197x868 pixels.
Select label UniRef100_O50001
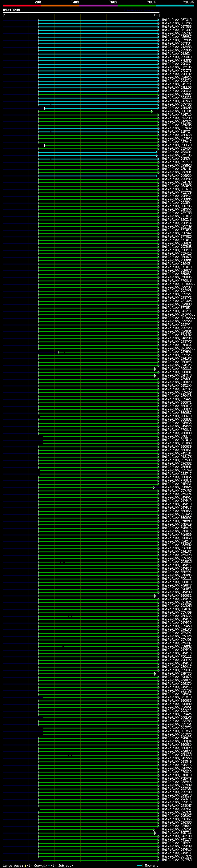tap(177, 708)
